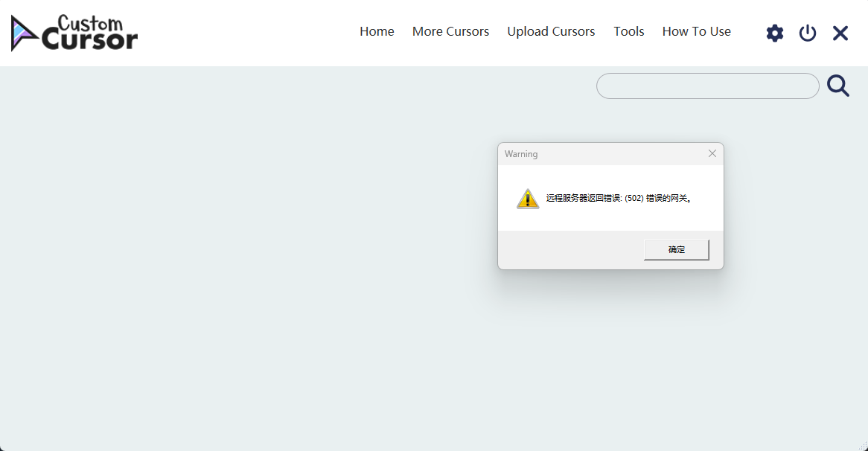868x451 pixels.
Task: Close the Custom Cursor app window
Action: [x=840, y=33]
